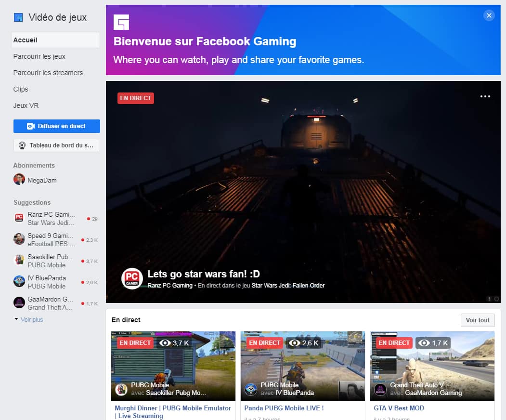The height and width of the screenshot is (420, 506).
Task: Click the white Facebook Gaming logo in banner
Action: pos(121,22)
